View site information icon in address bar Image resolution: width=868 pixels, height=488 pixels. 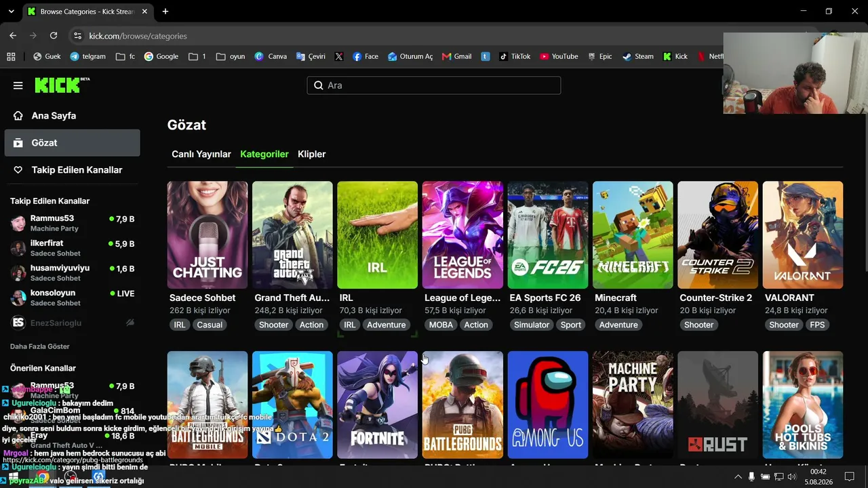coord(77,36)
